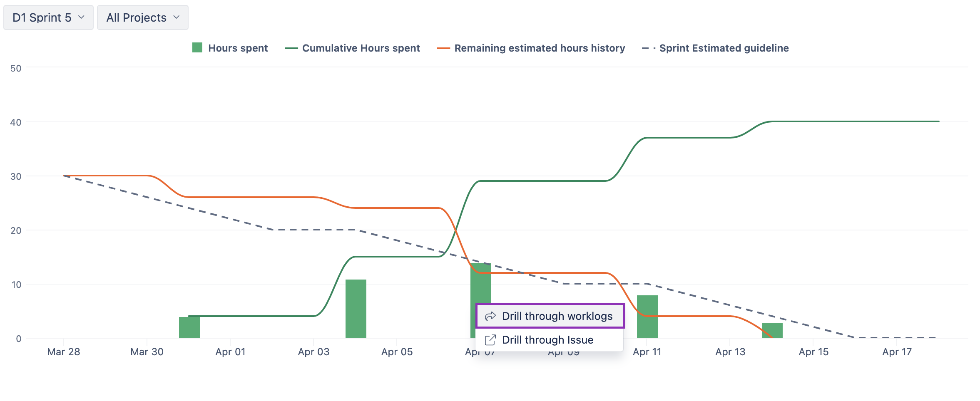Toggle the Cumulative Hours spent legend entry
This screenshot has width=980, height=401.
(352, 48)
